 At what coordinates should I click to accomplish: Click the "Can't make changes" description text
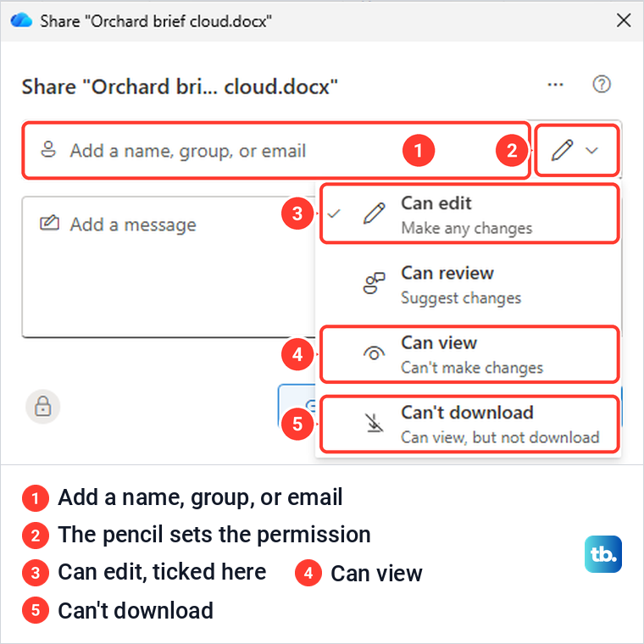tap(472, 368)
